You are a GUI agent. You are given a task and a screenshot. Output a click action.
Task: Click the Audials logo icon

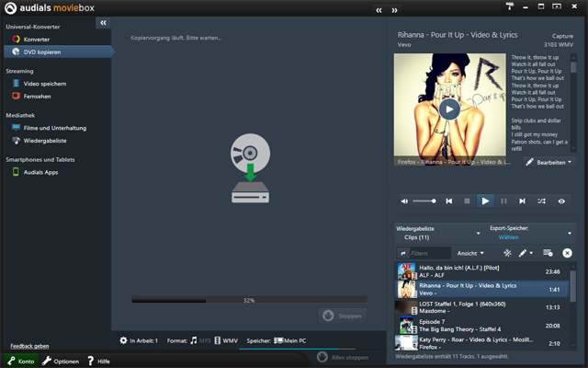point(10,8)
